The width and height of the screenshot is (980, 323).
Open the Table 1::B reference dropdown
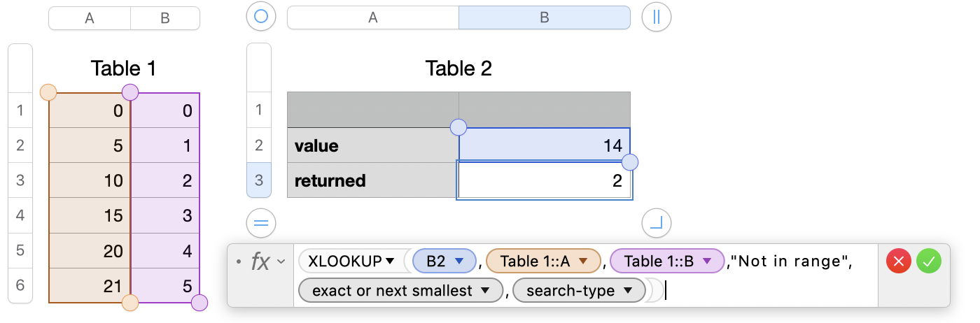tap(706, 261)
